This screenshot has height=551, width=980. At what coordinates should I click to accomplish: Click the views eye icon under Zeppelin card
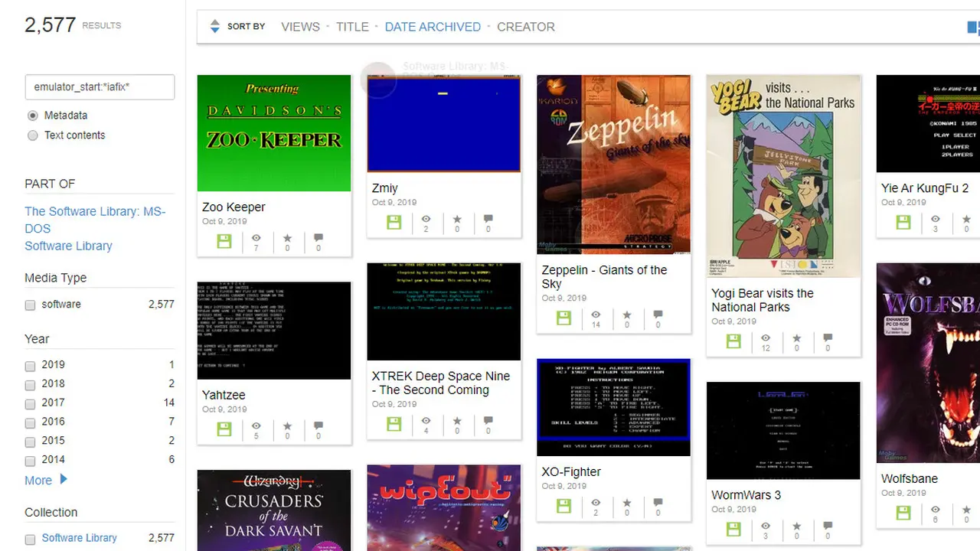(x=596, y=315)
